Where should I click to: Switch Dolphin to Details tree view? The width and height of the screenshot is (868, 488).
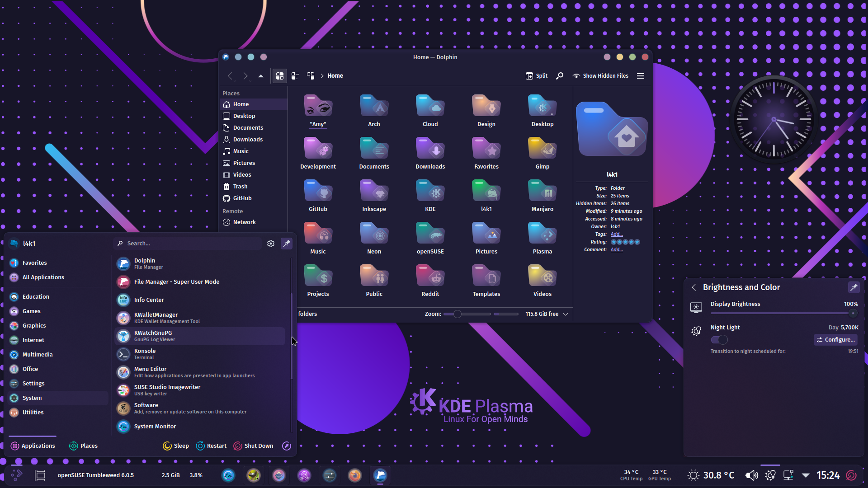tap(311, 76)
